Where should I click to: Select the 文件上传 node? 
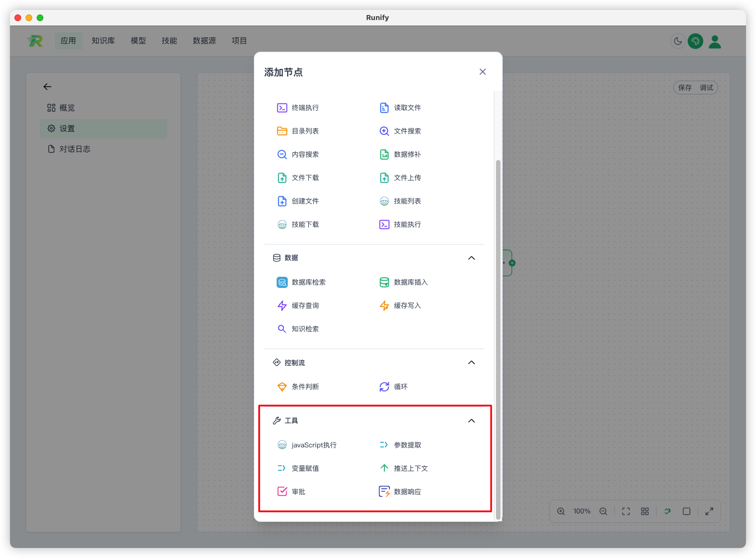point(400,178)
